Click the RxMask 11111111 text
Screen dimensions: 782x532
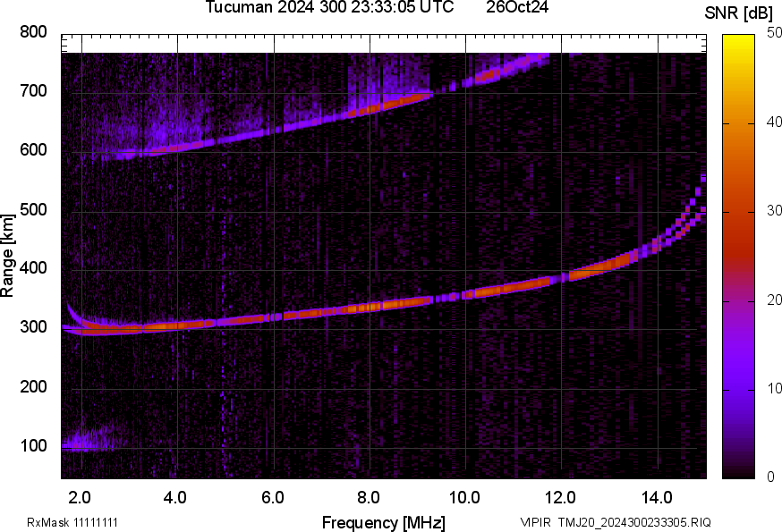pyautogui.click(x=73, y=522)
